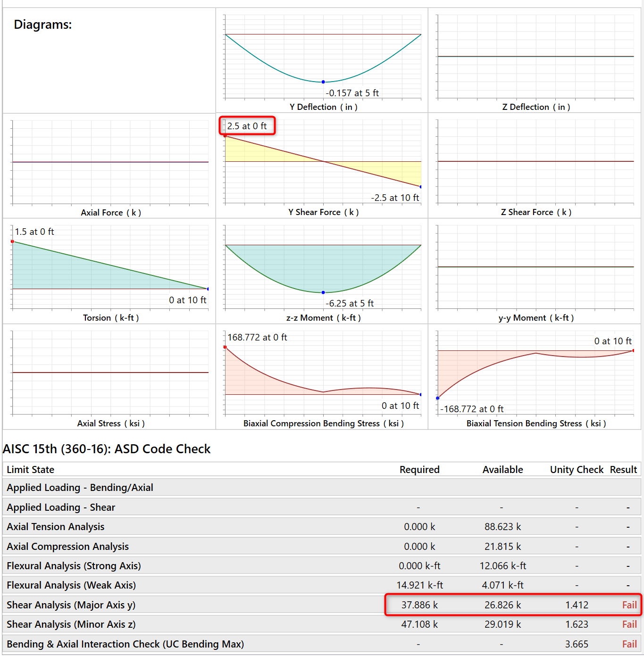Image resolution: width=644 pixels, height=656 pixels.
Task: Click the Flexural Analysis (Weak Axis) row
Action: click(71, 585)
